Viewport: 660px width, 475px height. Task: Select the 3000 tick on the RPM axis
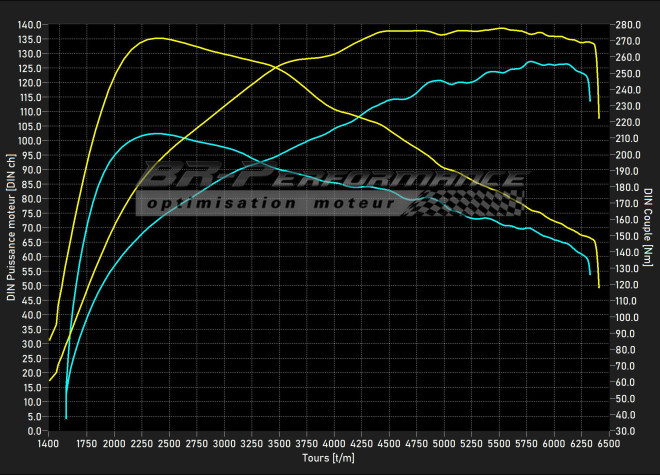pos(224,442)
